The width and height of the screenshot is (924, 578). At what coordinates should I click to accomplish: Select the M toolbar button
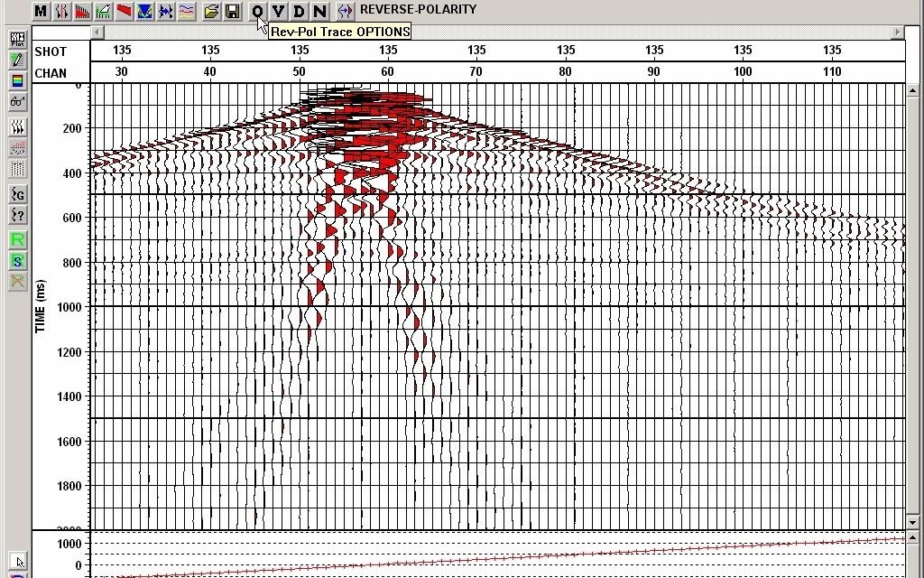pyautogui.click(x=40, y=10)
